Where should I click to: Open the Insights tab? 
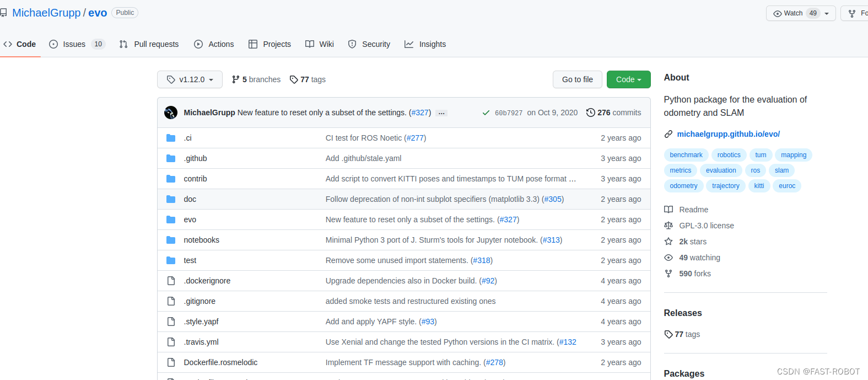pos(425,44)
